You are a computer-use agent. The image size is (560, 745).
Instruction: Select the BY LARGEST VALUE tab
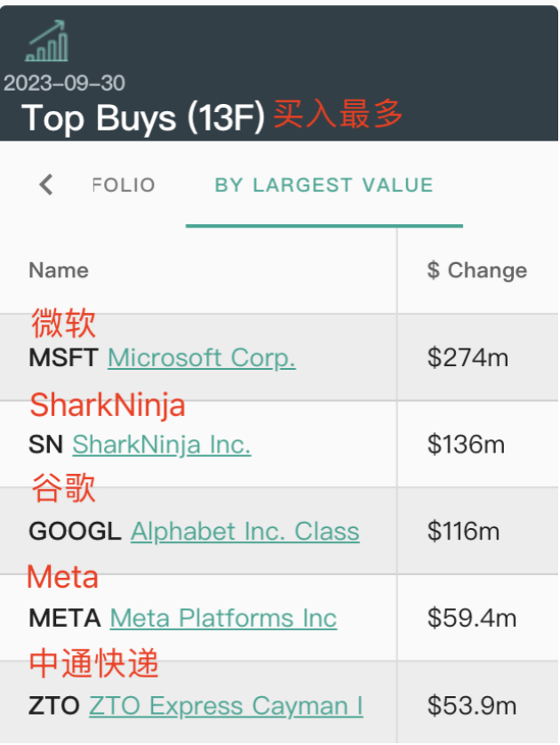tap(324, 185)
